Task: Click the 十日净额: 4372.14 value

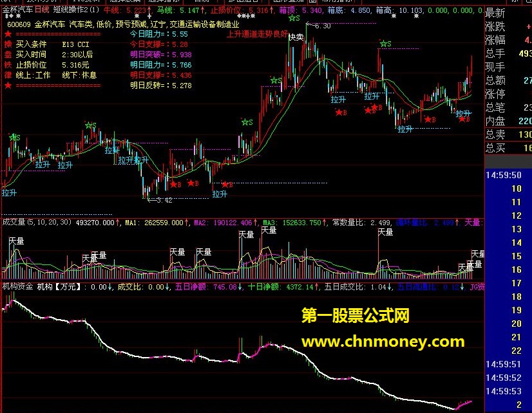Action: (283, 287)
